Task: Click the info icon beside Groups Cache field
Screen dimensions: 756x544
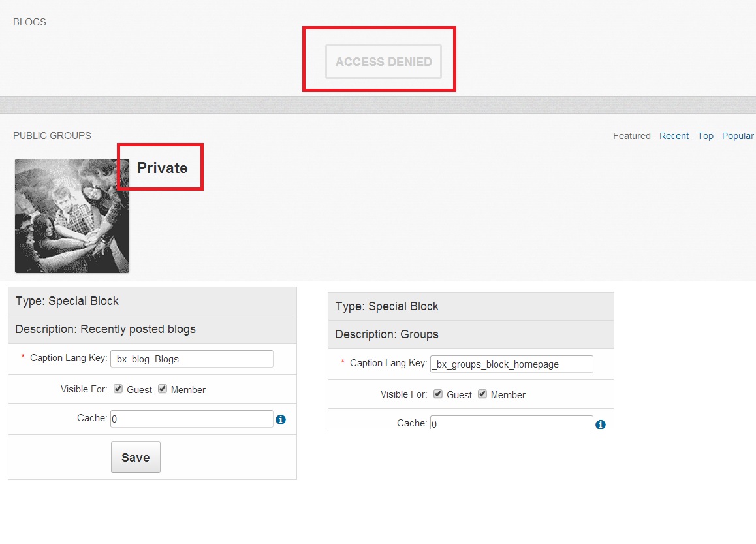Action: coord(600,424)
